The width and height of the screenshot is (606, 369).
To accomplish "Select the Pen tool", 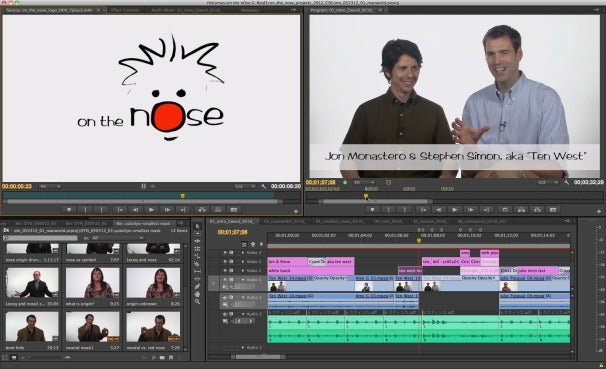I will click(197, 286).
